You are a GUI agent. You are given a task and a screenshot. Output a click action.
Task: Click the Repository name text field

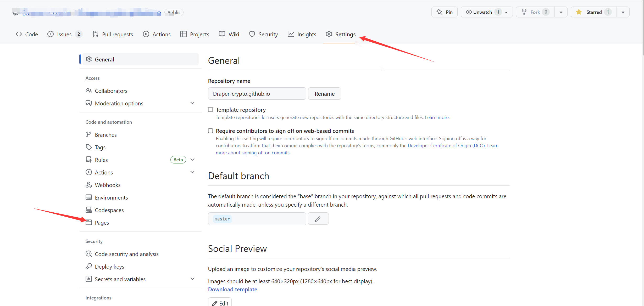[257, 94]
